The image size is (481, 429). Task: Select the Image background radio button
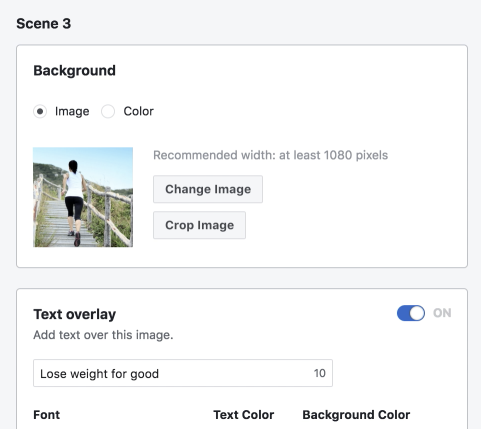point(40,111)
